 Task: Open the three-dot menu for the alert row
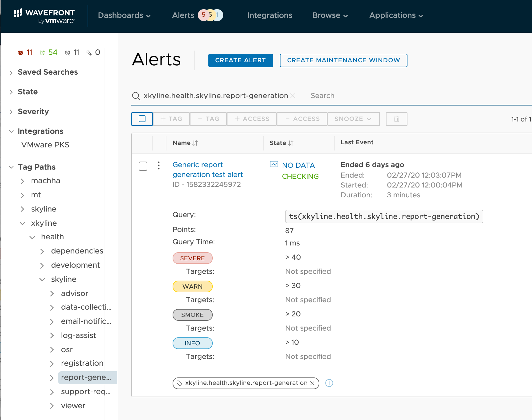point(159,166)
